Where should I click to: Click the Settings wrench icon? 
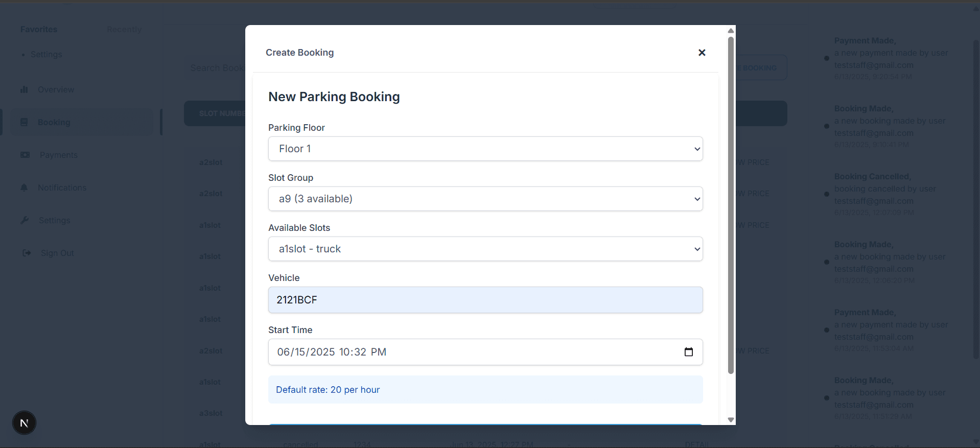click(x=25, y=220)
